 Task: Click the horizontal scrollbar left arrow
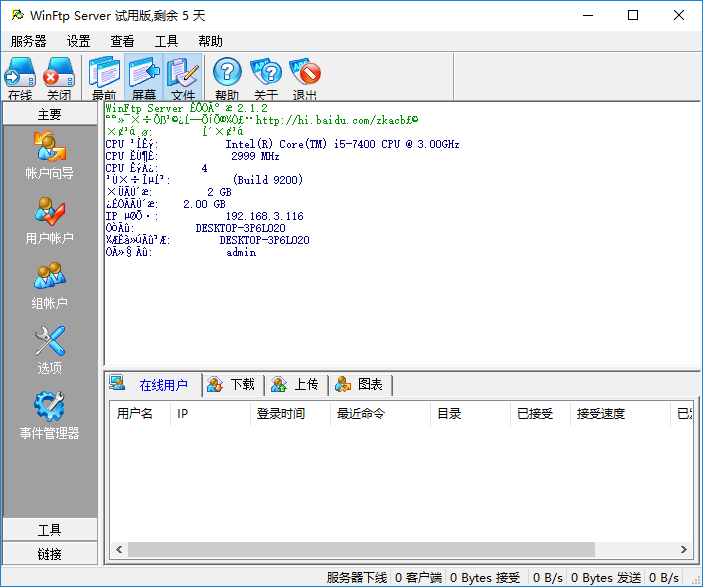(119, 549)
